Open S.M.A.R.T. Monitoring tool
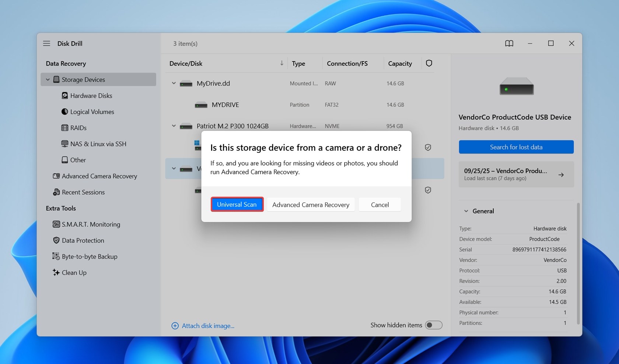This screenshot has height=364, width=619. click(91, 224)
